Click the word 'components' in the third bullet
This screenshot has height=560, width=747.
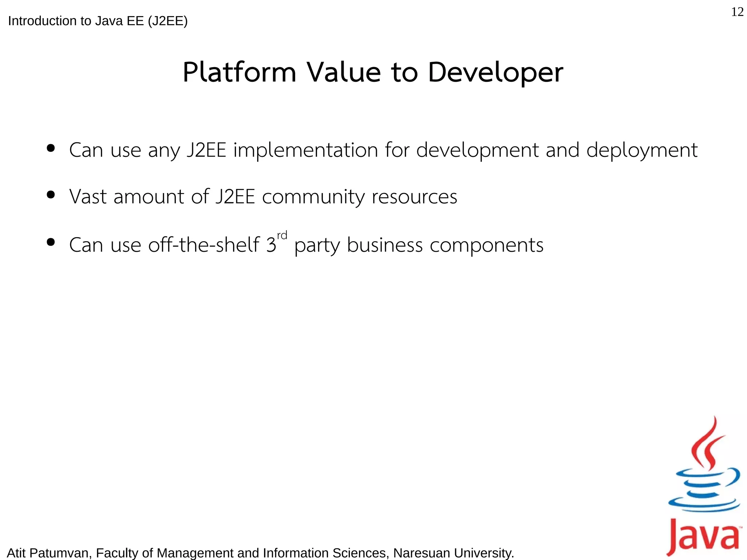pyautogui.click(x=486, y=245)
